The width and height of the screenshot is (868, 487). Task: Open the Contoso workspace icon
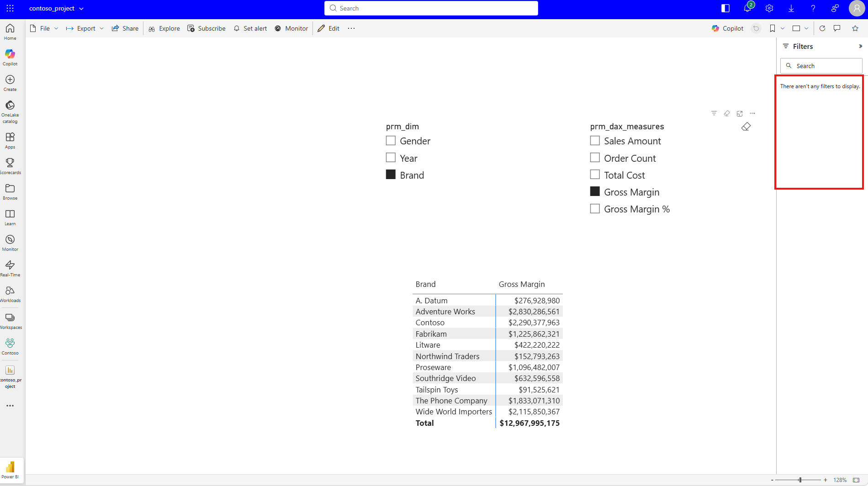click(x=10, y=346)
